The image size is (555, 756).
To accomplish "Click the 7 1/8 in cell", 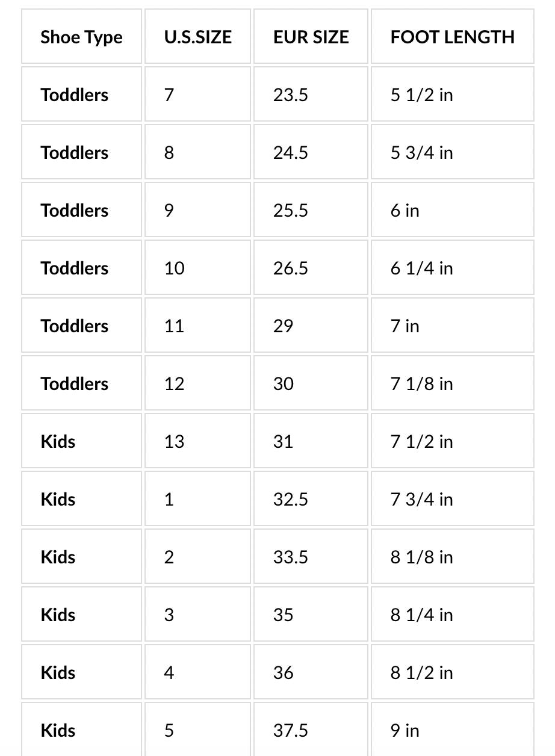I will [x=421, y=384].
